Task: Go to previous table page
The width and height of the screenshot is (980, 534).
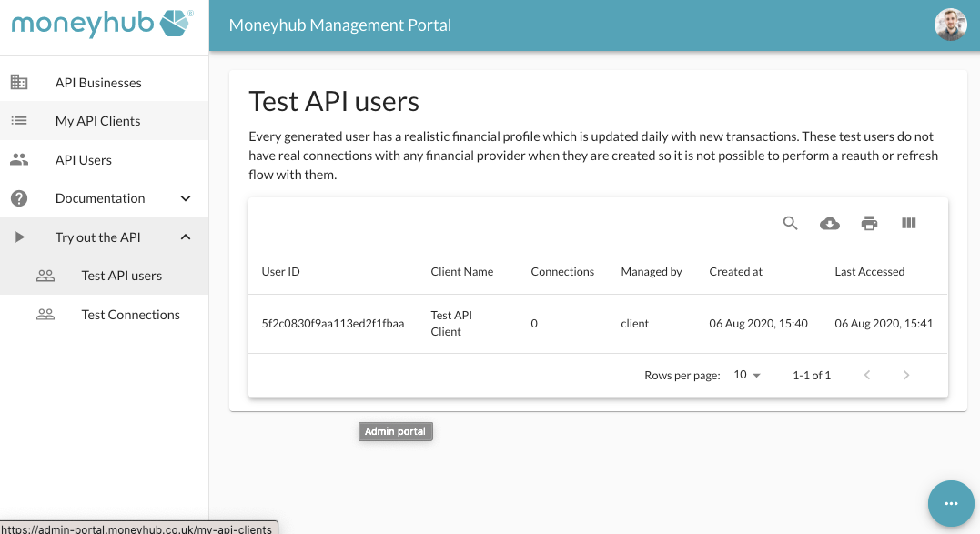Action: (867, 375)
